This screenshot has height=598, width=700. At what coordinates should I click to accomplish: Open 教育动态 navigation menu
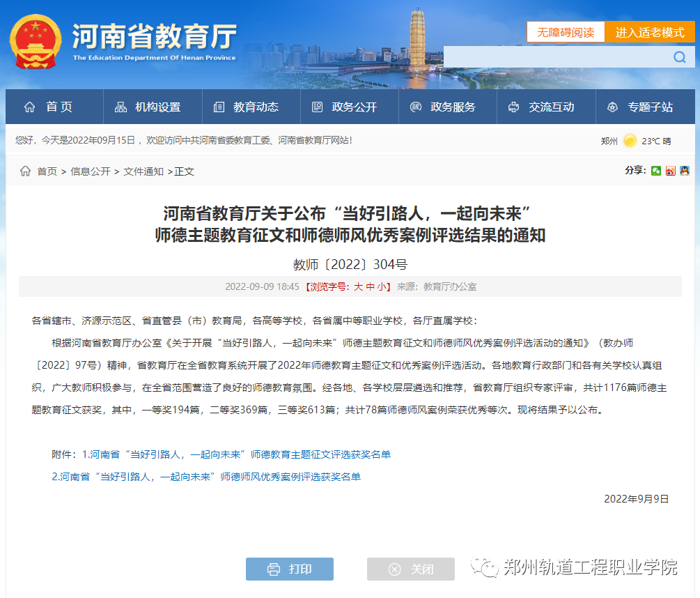pos(251,107)
